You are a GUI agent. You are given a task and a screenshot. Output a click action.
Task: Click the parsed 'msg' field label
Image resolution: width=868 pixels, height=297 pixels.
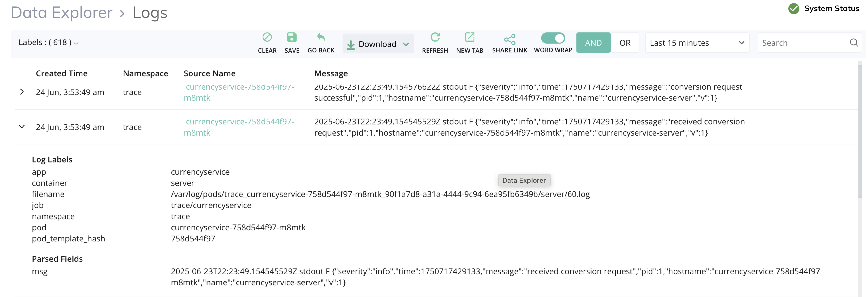coord(39,271)
